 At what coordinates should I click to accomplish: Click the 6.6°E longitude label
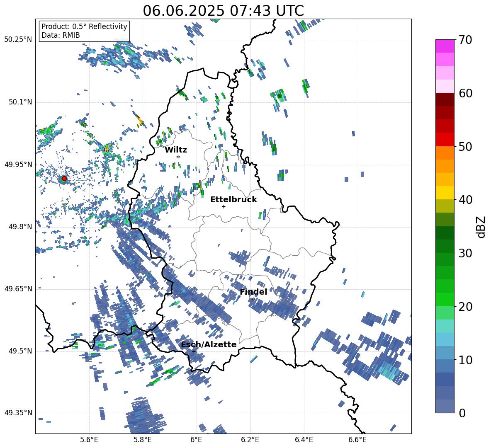357,440
